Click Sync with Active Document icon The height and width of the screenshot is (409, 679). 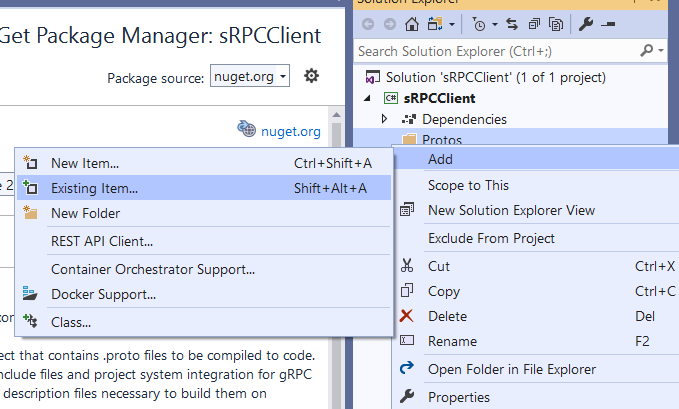(512, 24)
